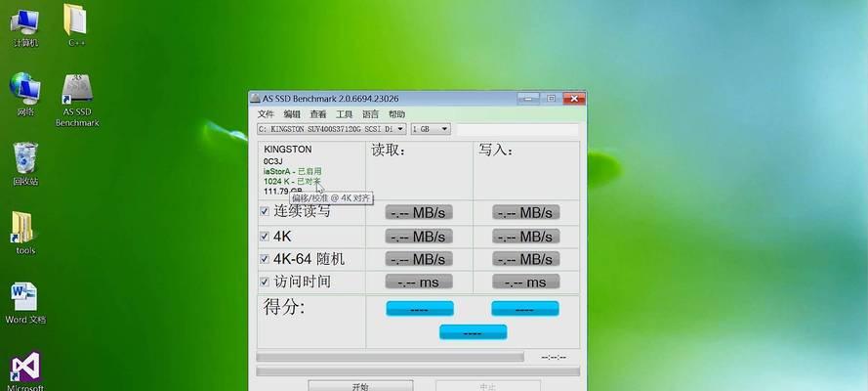Click the 开始 start button
Viewport: 868px width, 391px height.
[x=360, y=385]
